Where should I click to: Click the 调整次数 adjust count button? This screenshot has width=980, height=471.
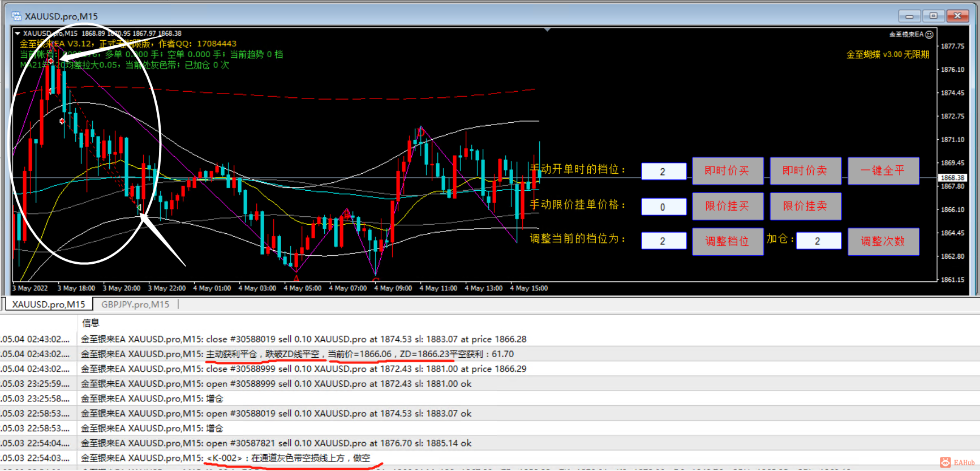pos(883,241)
